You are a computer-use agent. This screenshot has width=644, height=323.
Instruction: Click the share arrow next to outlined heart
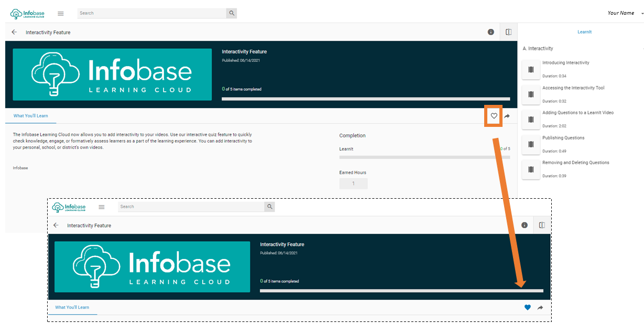pos(507,116)
